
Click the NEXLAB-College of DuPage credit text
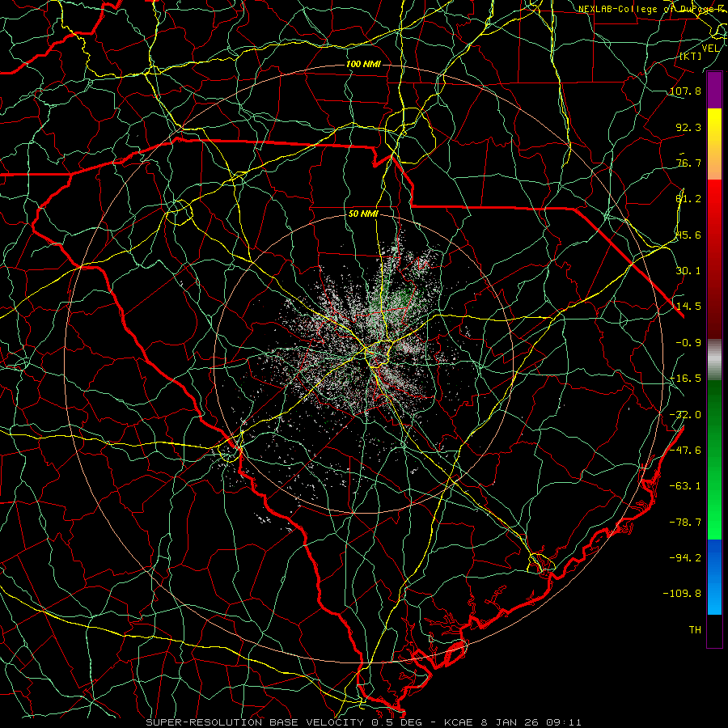tap(653, 9)
